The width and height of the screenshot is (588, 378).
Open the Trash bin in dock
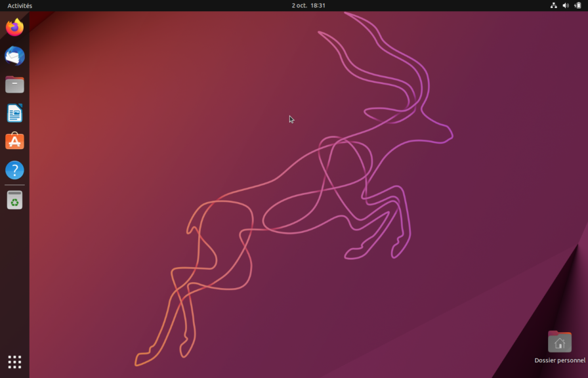point(14,200)
